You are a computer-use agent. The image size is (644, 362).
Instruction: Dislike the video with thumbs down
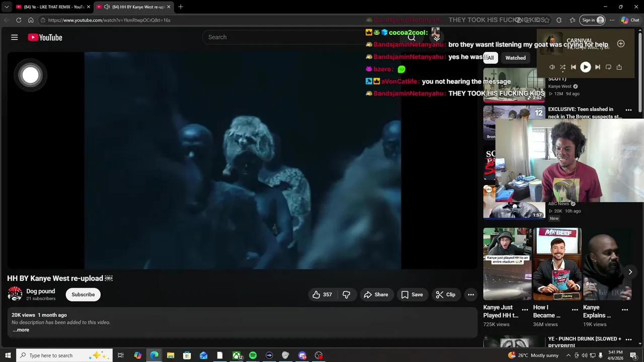(x=346, y=295)
